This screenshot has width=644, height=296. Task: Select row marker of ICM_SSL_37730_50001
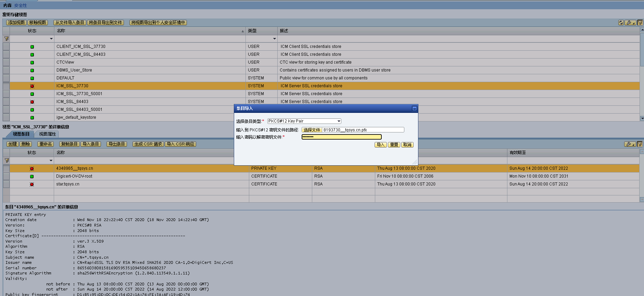click(x=6, y=94)
